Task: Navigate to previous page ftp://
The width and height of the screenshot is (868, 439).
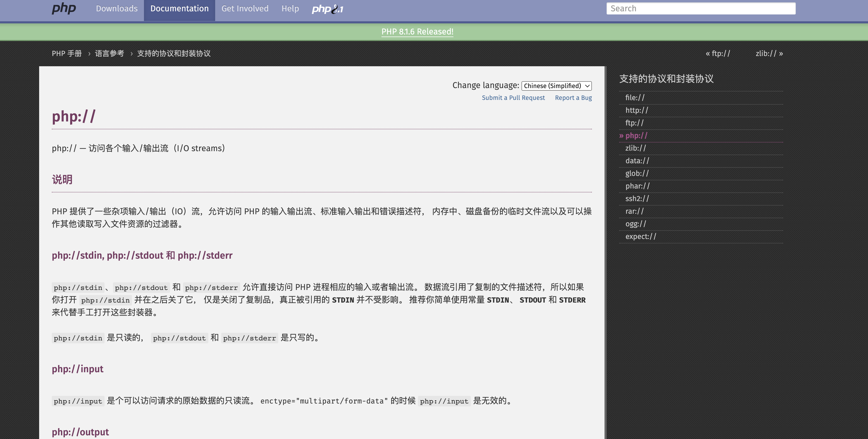Action: (x=718, y=54)
